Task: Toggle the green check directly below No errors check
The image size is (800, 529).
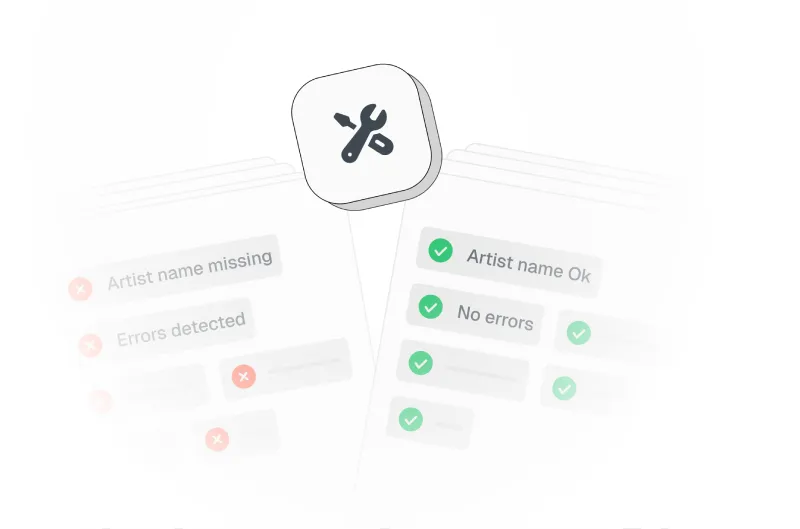Action: [x=420, y=363]
